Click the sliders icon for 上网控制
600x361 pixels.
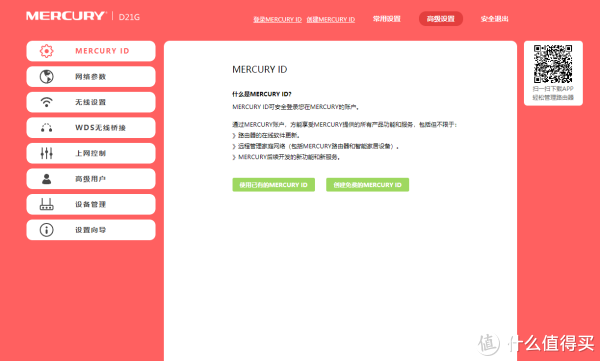pos(47,153)
